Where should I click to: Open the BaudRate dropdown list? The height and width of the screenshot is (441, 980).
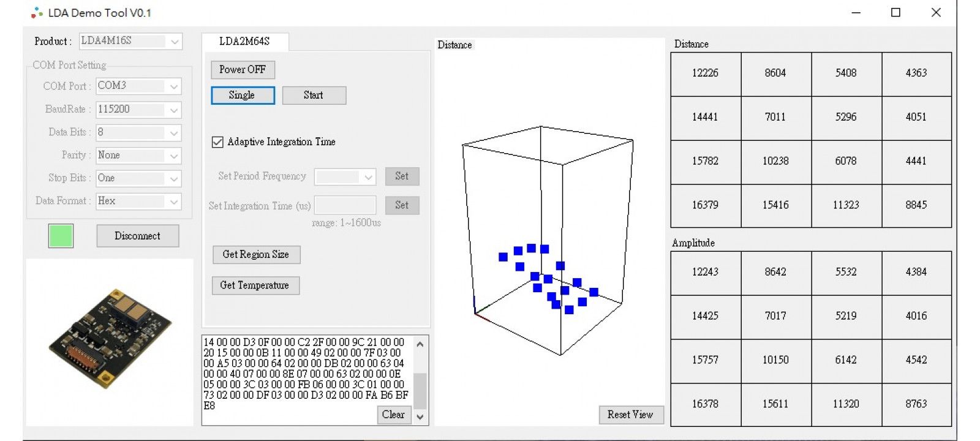point(174,110)
